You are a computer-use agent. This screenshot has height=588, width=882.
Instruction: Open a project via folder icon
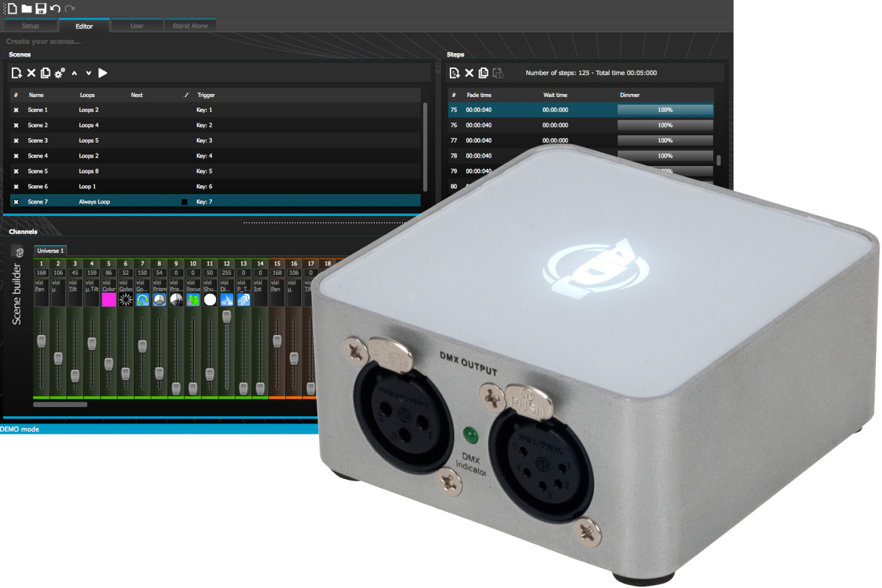point(26,8)
